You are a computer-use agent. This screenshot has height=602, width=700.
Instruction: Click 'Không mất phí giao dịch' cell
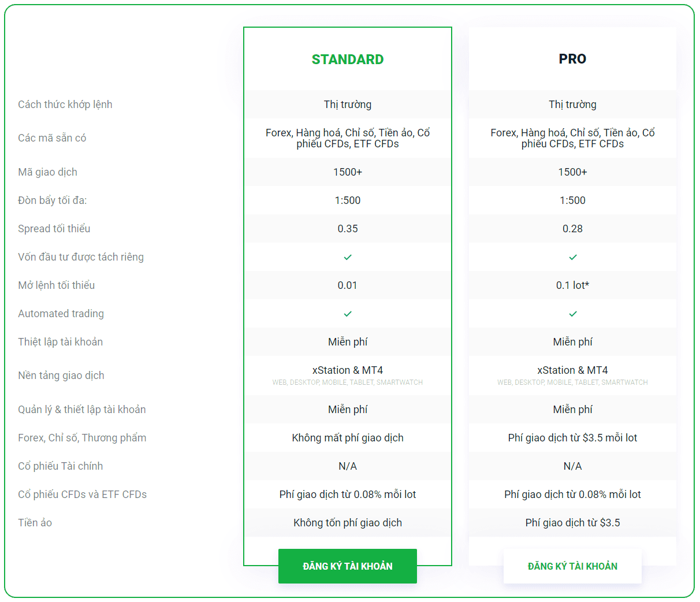coord(348,438)
